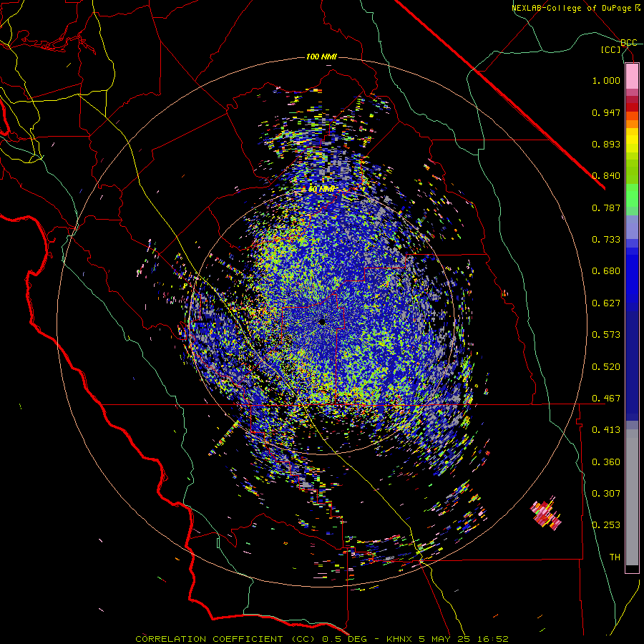This screenshot has width=644, height=644.
Task: Select the 0.840 legend value
Action: 606,176
